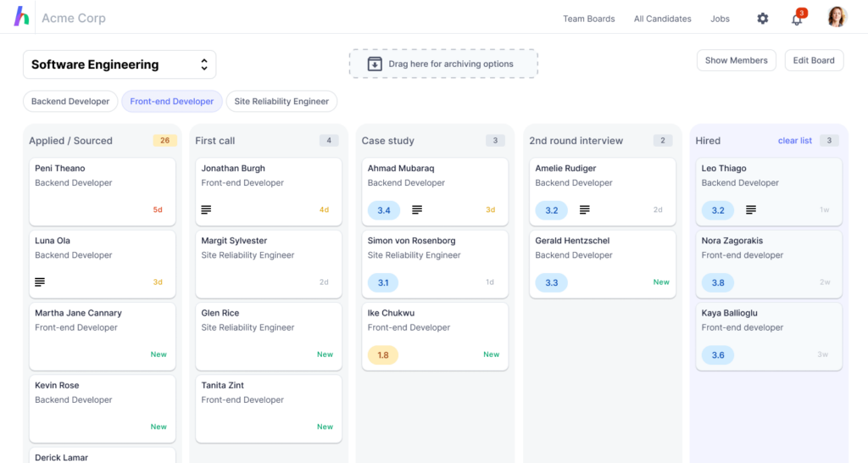868x463 pixels.
Task: Click notes icon on Amelie Rudiger card
Action: (x=584, y=209)
